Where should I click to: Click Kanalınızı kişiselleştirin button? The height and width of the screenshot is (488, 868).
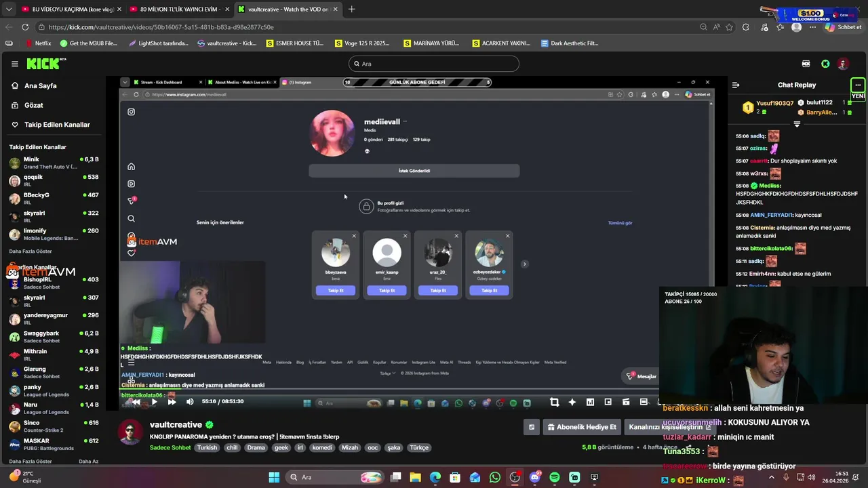tap(669, 427)
